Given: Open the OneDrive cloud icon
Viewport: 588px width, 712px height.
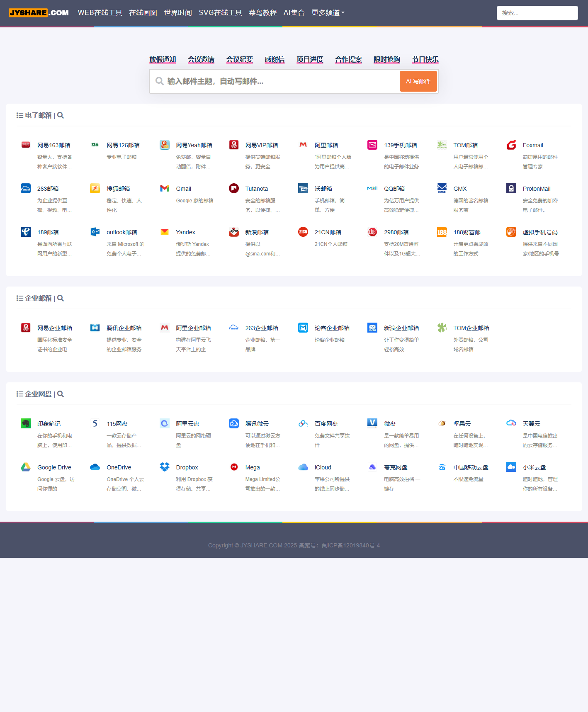Looking at the screenshot, I should (95, 467).
